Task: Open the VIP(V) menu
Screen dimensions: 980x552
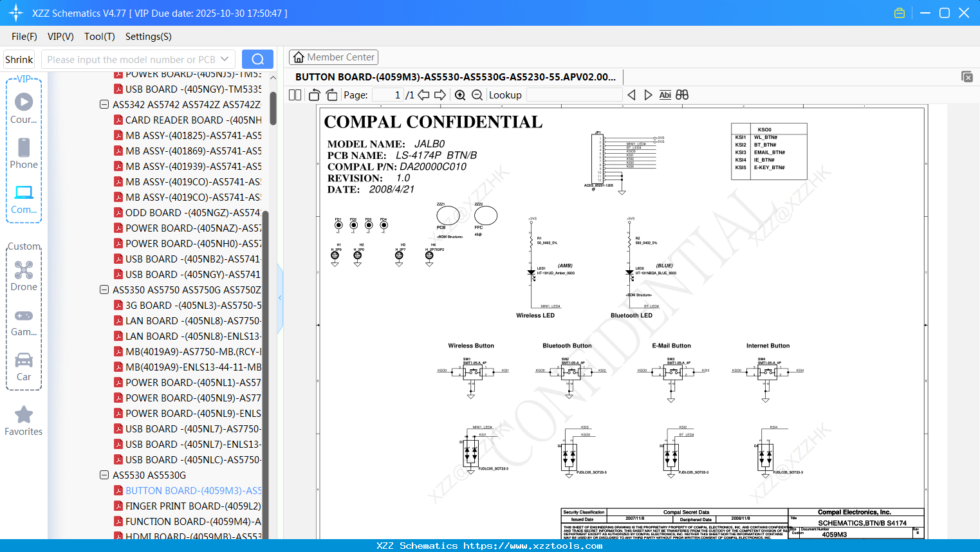Action: point(60,37)
